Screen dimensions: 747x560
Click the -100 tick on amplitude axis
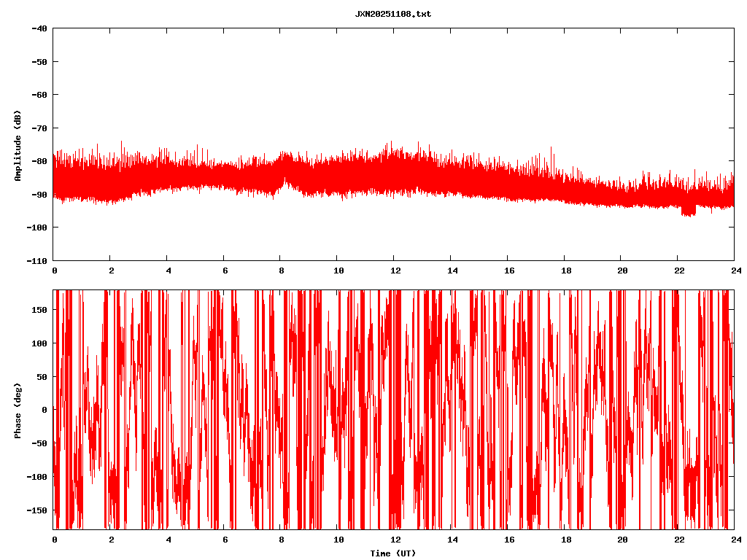point(37,227)
